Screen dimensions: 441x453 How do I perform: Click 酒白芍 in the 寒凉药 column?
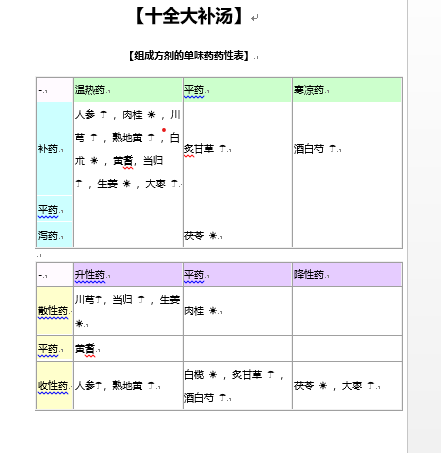click(309, 149)
